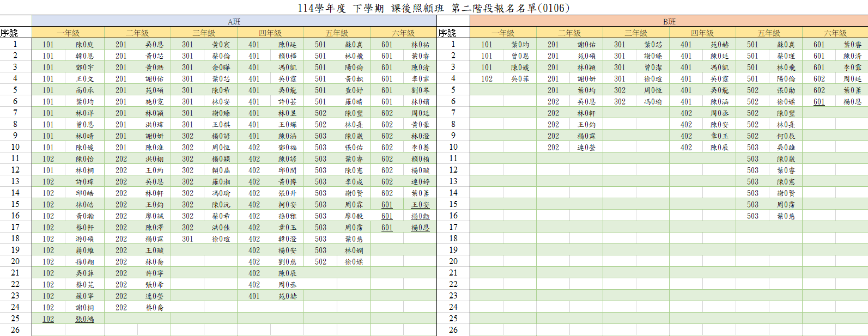The height and width of the screenshot is (336, 868).
Task: Click cell 連0瑩 in B班 二年級
Action: [x=586, y=148]
